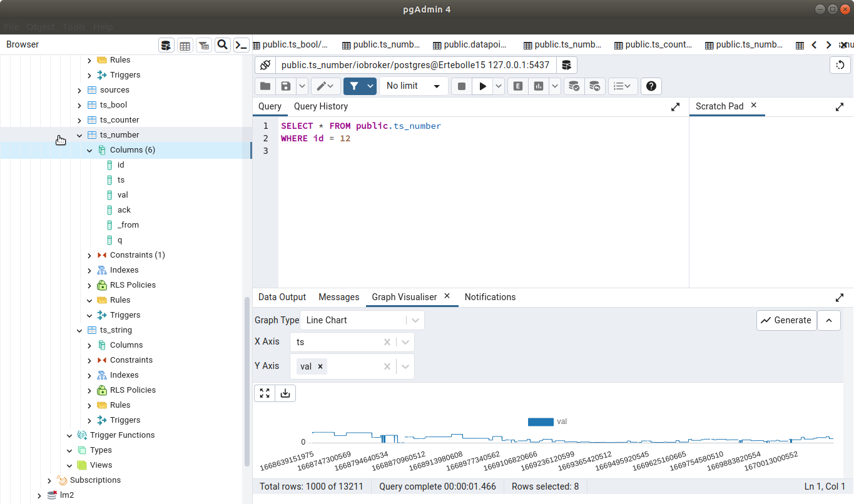Open the save options dropdown arrow
Viewport: 854px width, 504px height.
pos(302,86)
